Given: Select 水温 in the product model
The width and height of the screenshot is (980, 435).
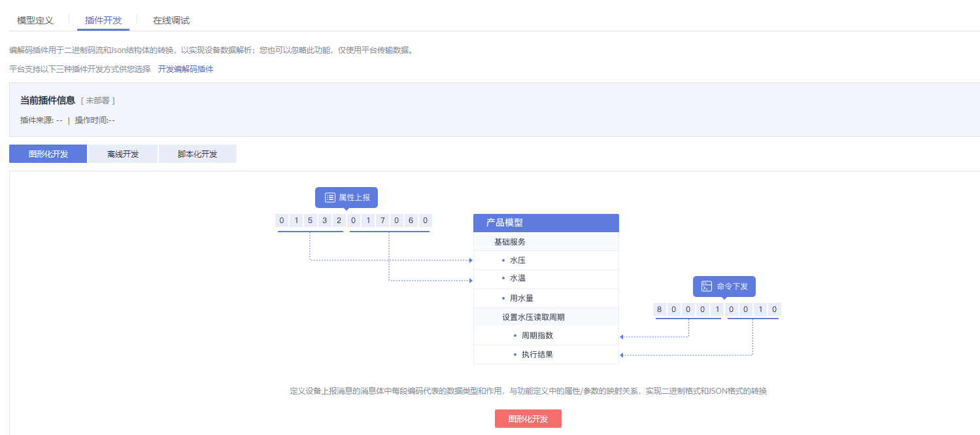Looking at the screenshot, I should click(x=518, y=278).
